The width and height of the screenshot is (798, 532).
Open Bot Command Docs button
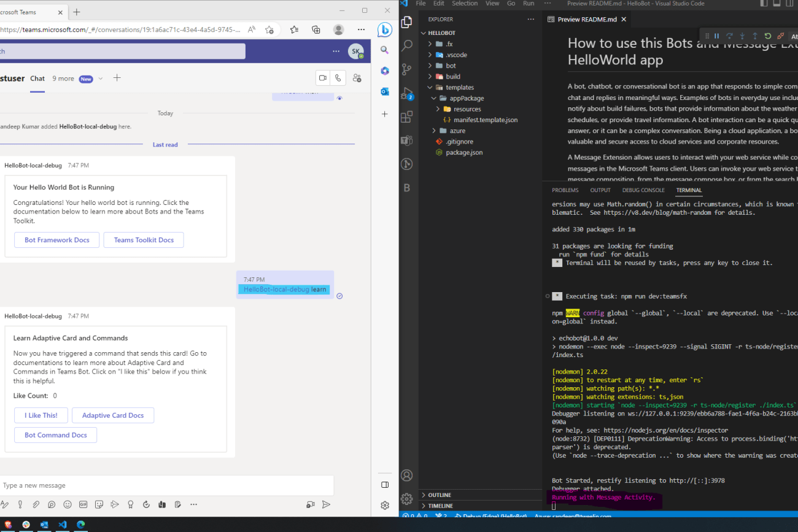(56, 435)
